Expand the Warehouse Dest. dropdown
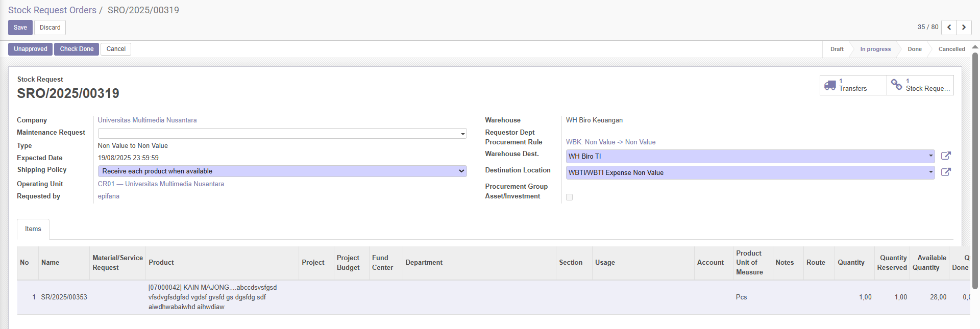The image size is (980, 329). pos(930,156)
